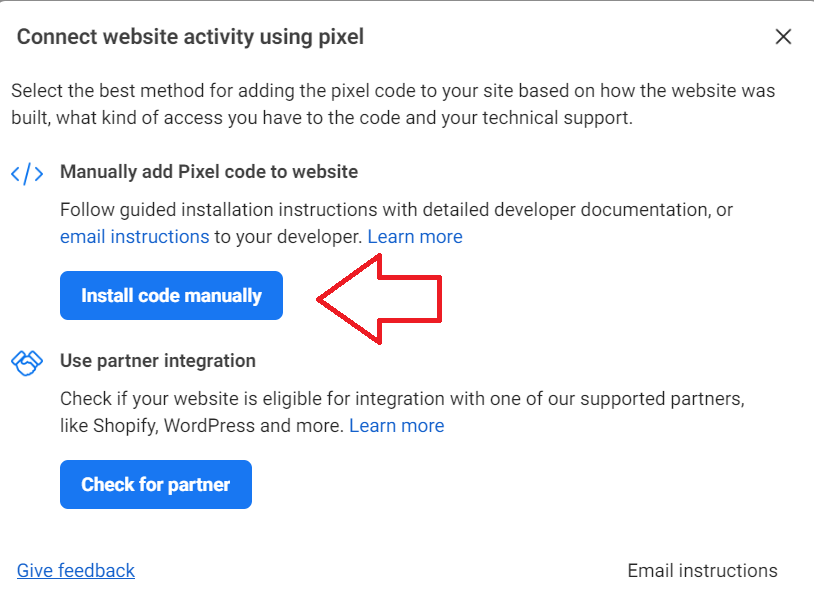Click the red arrow annotation
The height and width of the screenshot is (601, 814).
coord(379,299)
